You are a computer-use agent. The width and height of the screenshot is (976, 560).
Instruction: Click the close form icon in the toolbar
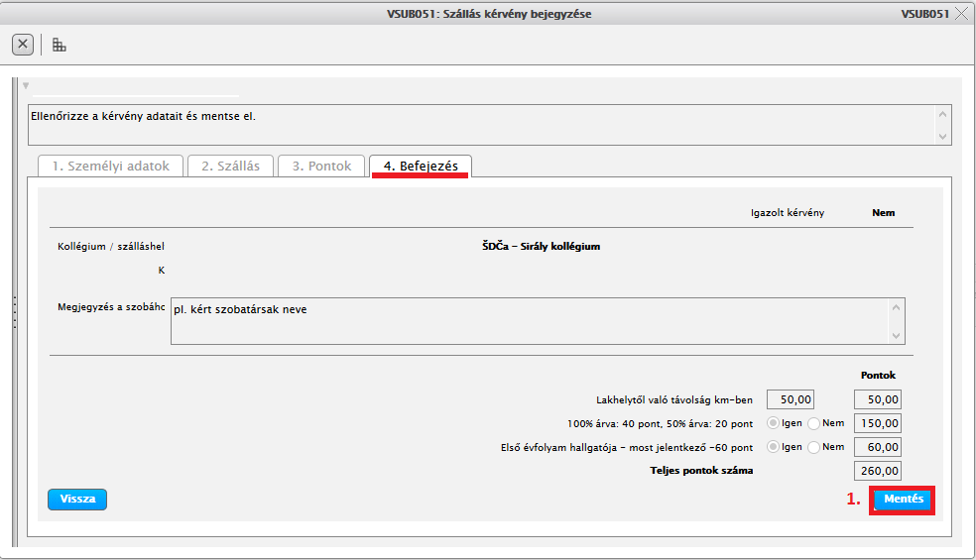23,45
